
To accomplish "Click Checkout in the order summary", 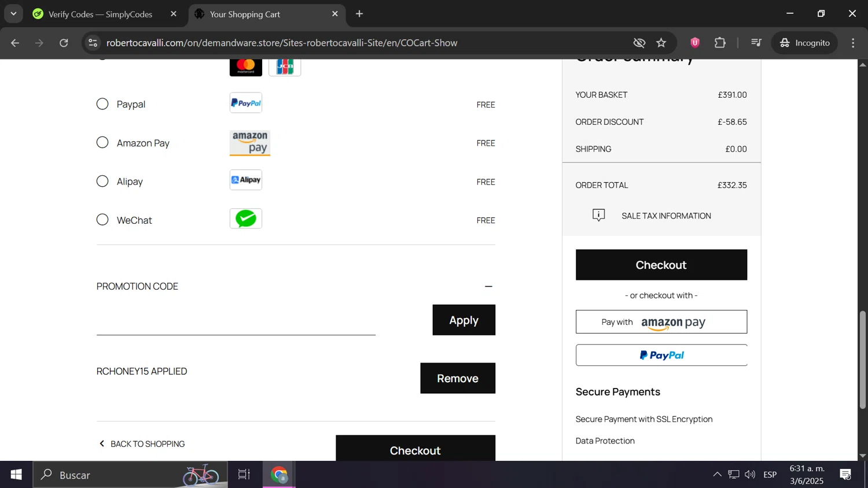I will [x=661, y=265].
